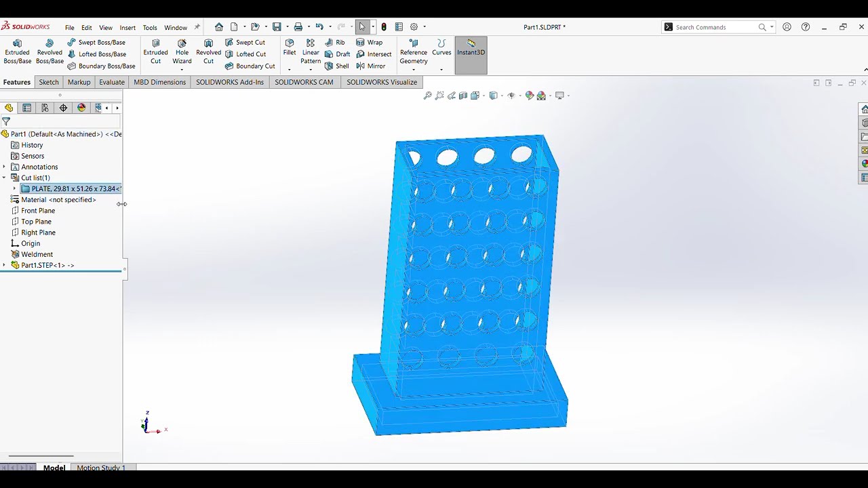Switch to Motion Study 1 tab
The image size is (868, 488).
101,468
